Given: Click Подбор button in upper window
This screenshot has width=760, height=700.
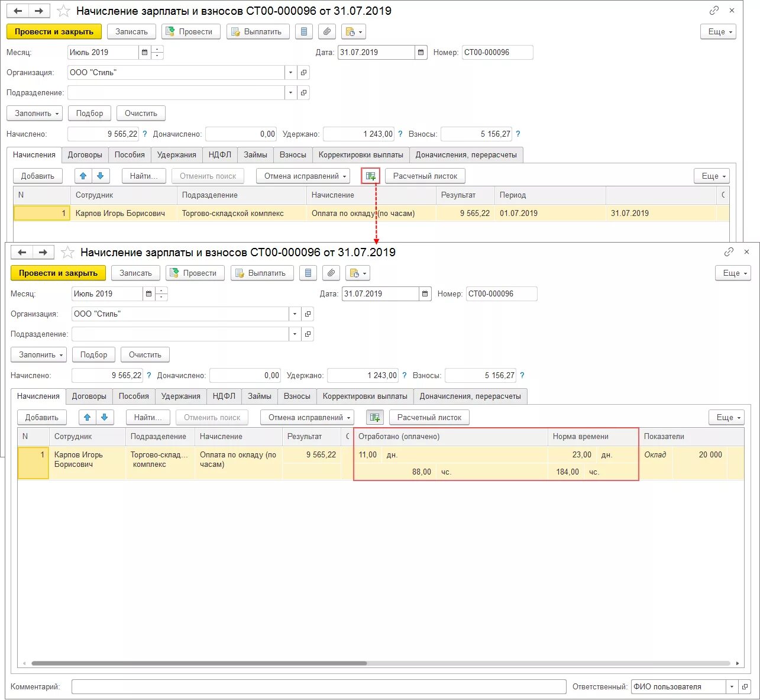Looking at the screenshot, I should [90, 113].
